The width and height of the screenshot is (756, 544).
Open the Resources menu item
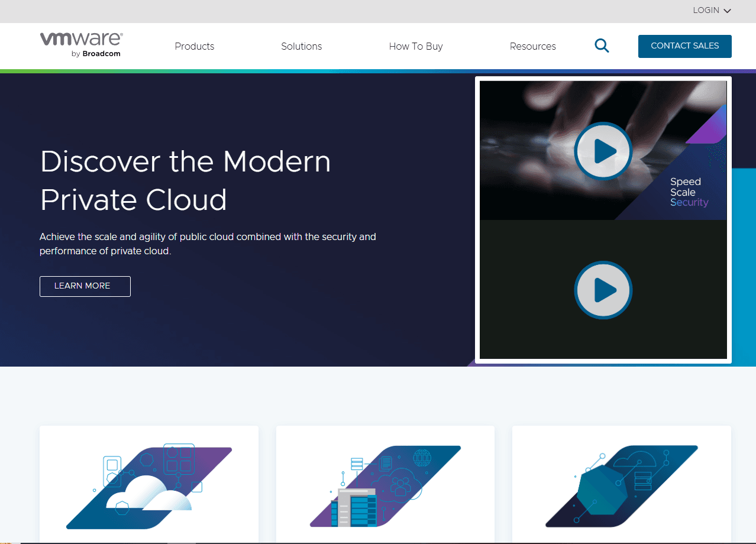point(532,46)
